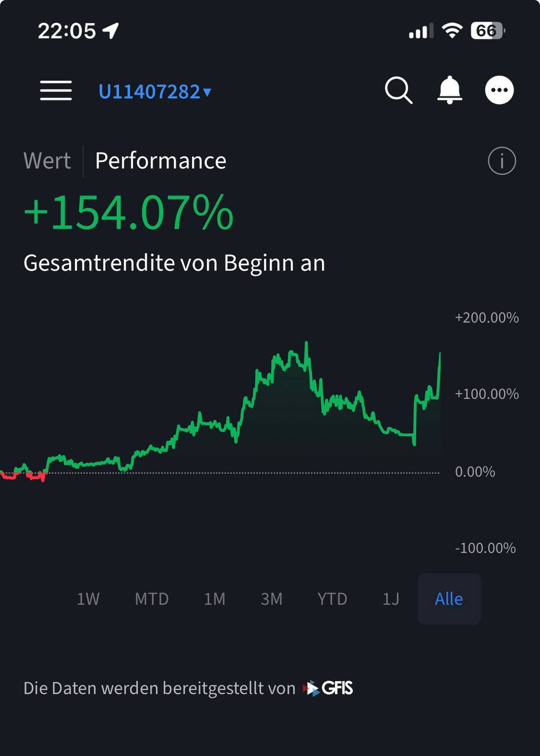Tap the Wi-Fi status icon

tap(452, 31)
